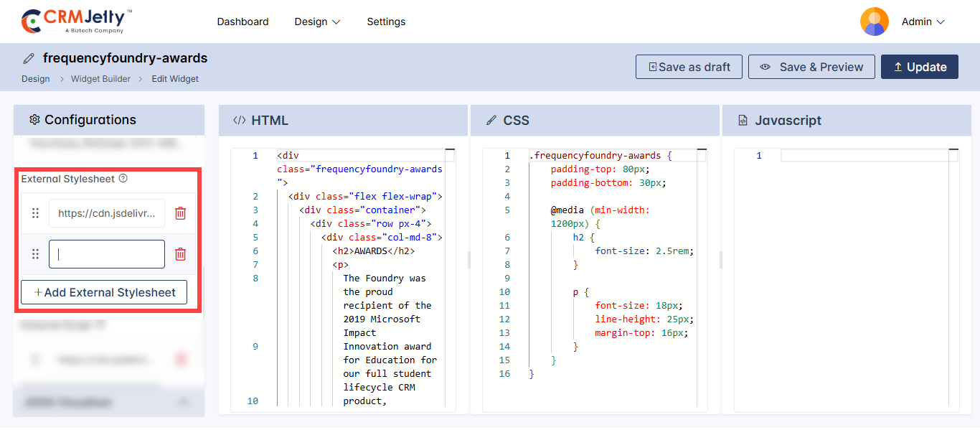Open the Design dropdown menu

coord(317,22)
